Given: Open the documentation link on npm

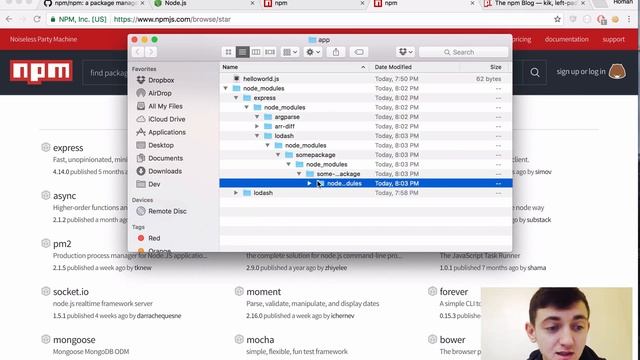Looking at the screenshot, I should [567, 40].
